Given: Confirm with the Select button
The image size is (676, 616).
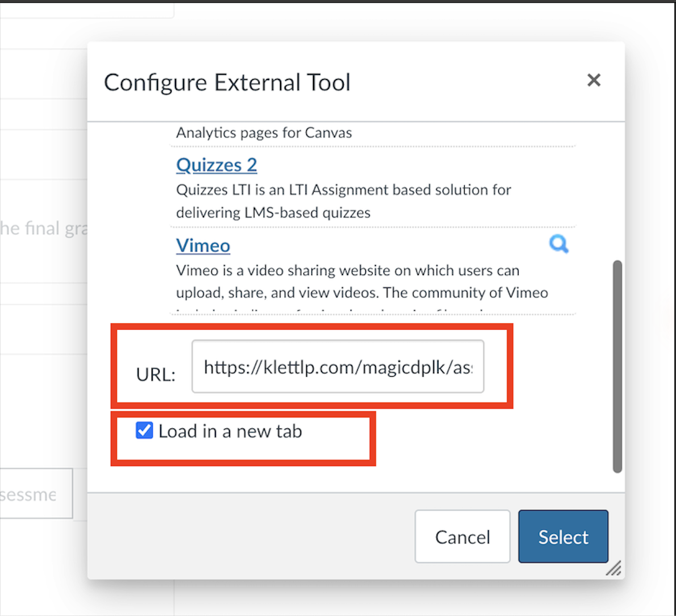Looking at the screenshot, I should [563, 536].
